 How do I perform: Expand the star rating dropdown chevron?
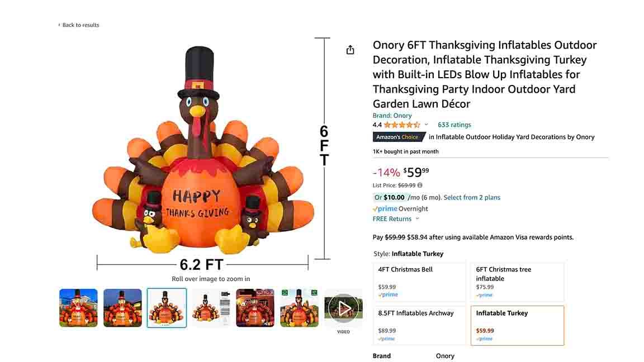coord(427,125)
